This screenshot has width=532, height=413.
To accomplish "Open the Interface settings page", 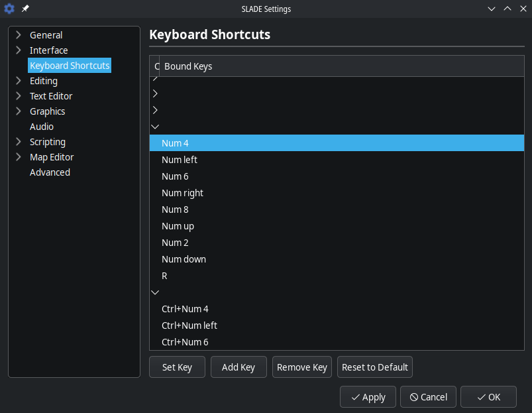I will [x=49, y=50].
